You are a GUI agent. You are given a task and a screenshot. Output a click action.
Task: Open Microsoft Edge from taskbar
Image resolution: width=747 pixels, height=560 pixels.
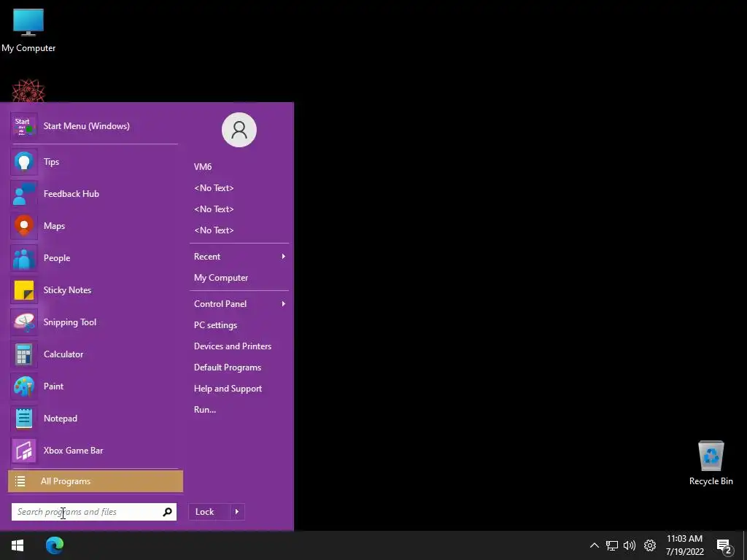click(55, 545)
